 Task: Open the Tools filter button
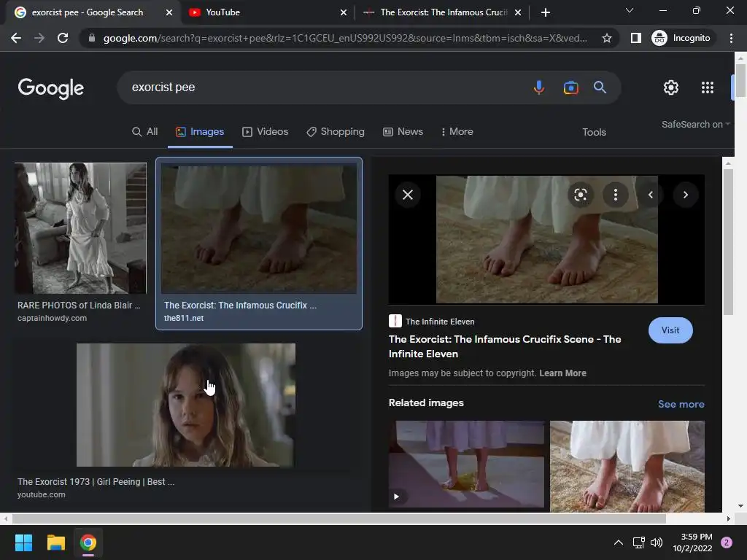[x=594, y=133]
